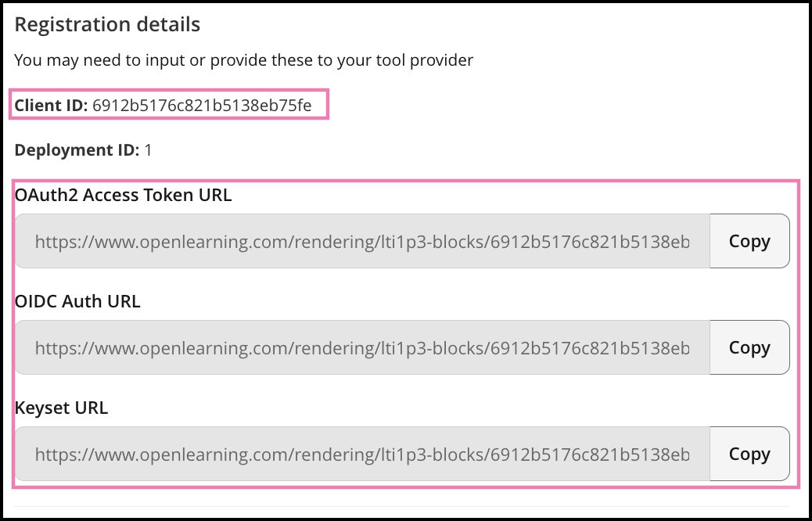Click the word 'Registration' in the heading
Image resolution: width=812 pixels, height=521 pixels.
click(63, 25)
